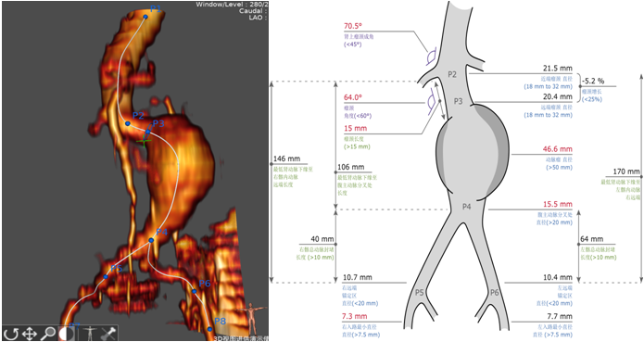Click the P4 label on the schematic bifurcation
This screenshot has width=644, height=342.
467,207
